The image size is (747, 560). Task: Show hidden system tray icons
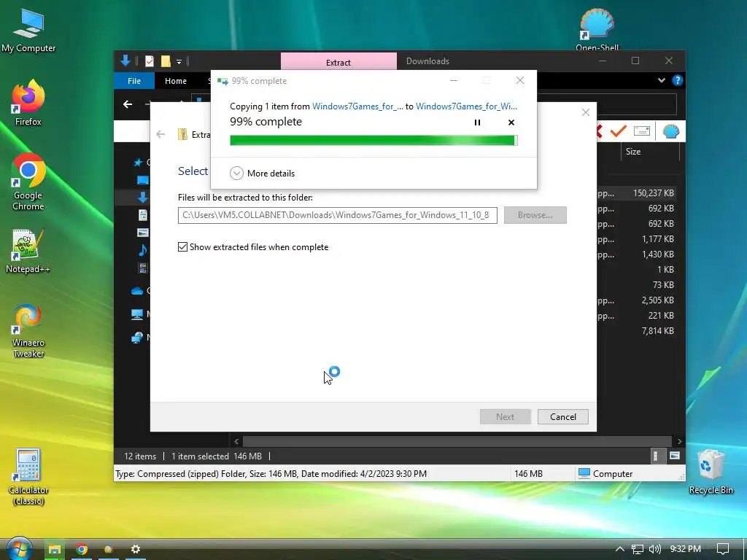tap(619, 549)
